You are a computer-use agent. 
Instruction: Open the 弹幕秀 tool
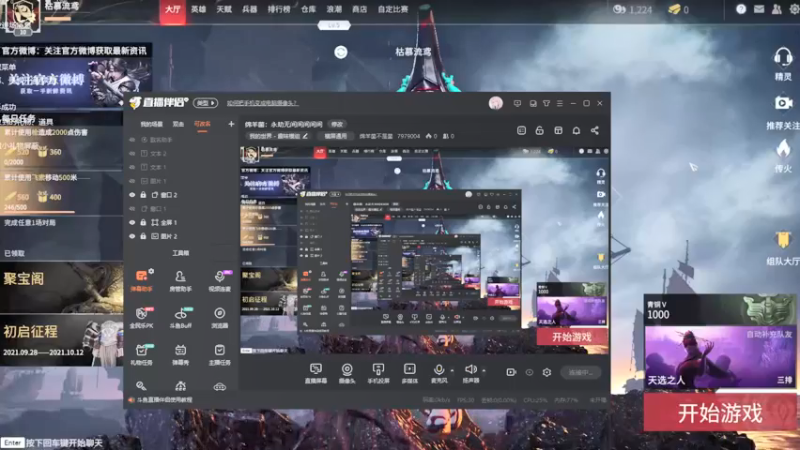[180, 354]
